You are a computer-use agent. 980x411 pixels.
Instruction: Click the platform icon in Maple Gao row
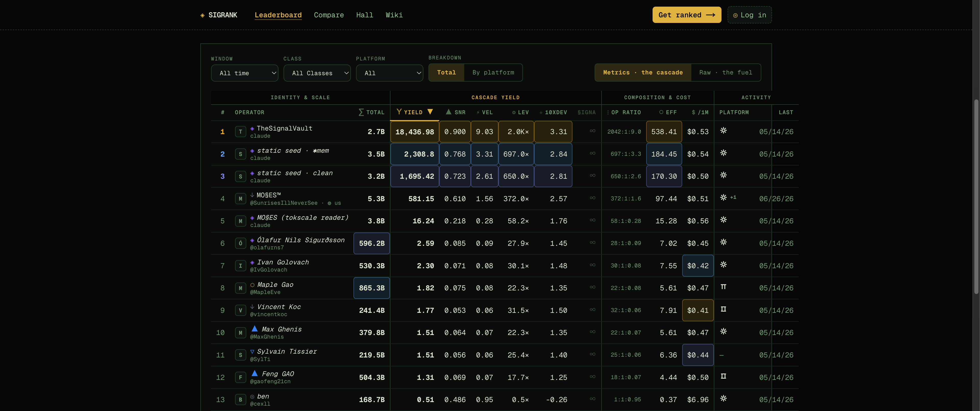click(723, 287)
